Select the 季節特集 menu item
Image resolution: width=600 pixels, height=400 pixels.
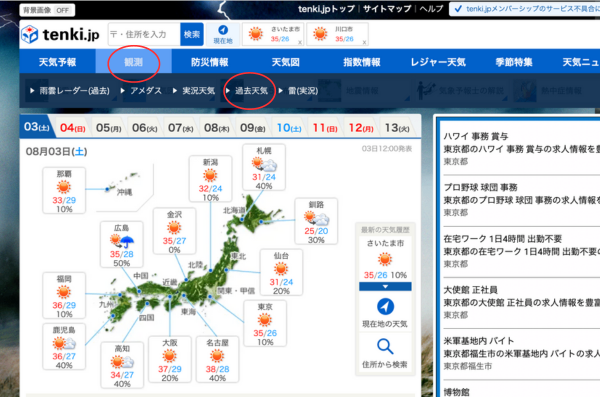(514, 62)
